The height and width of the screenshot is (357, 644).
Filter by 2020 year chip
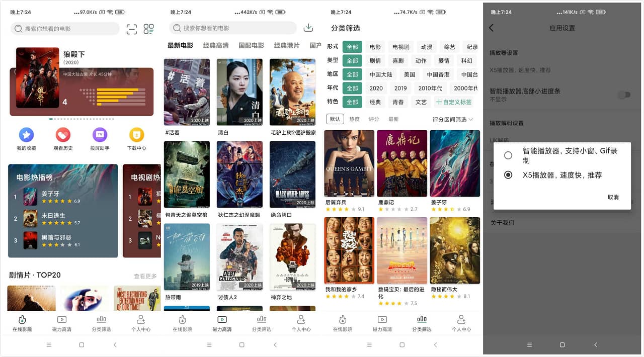pyautogui.click(x=376, y=88)
